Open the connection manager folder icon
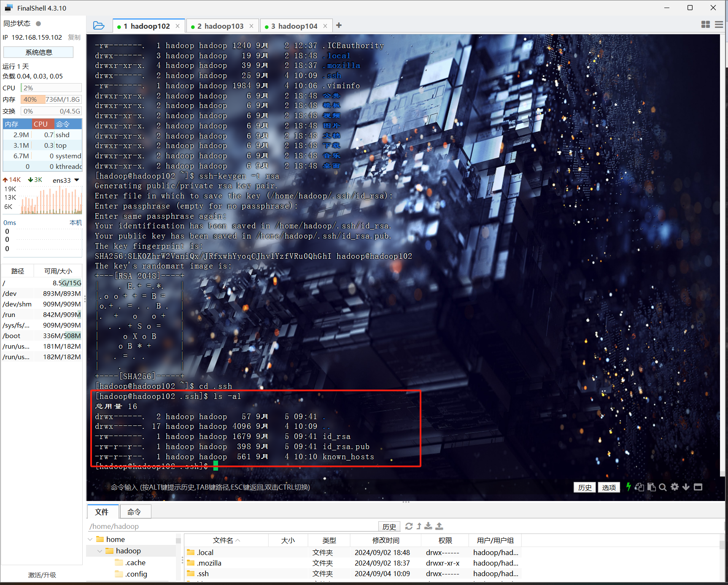Screen dimensions: 728x585 tap(99, 26)
